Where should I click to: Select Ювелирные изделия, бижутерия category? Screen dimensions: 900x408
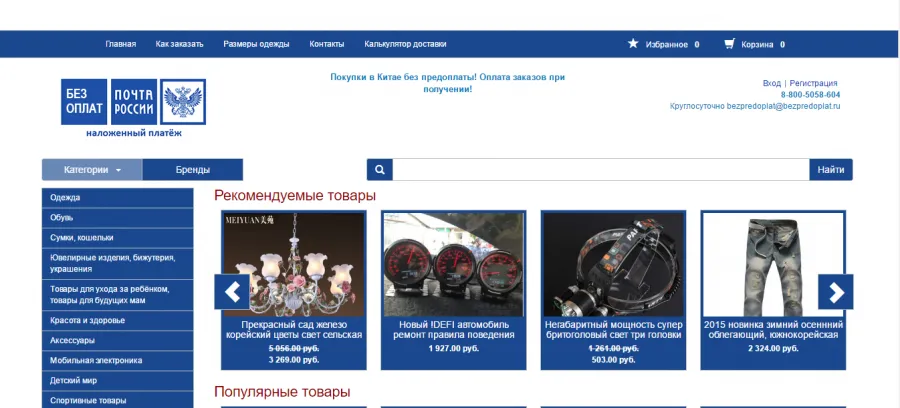pos(118,263)
